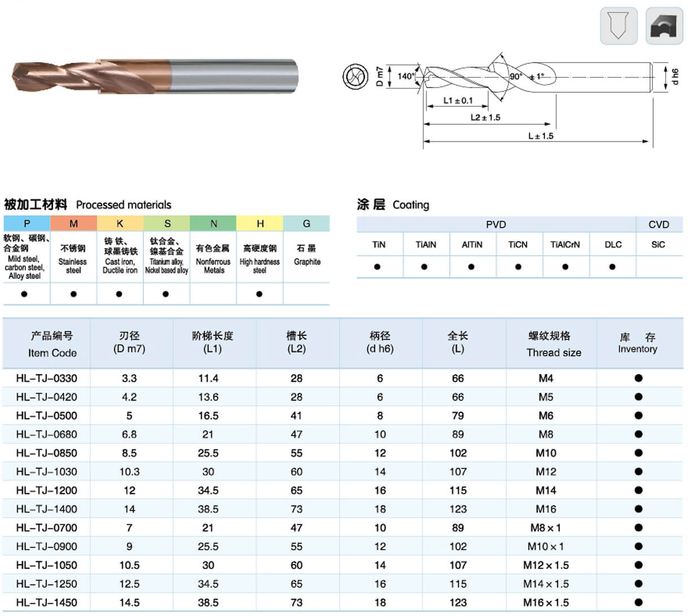Click the teal G Graphite header
Image resolution: width=688 pixels, height=616 pixels.
click(x=306, y=224)
